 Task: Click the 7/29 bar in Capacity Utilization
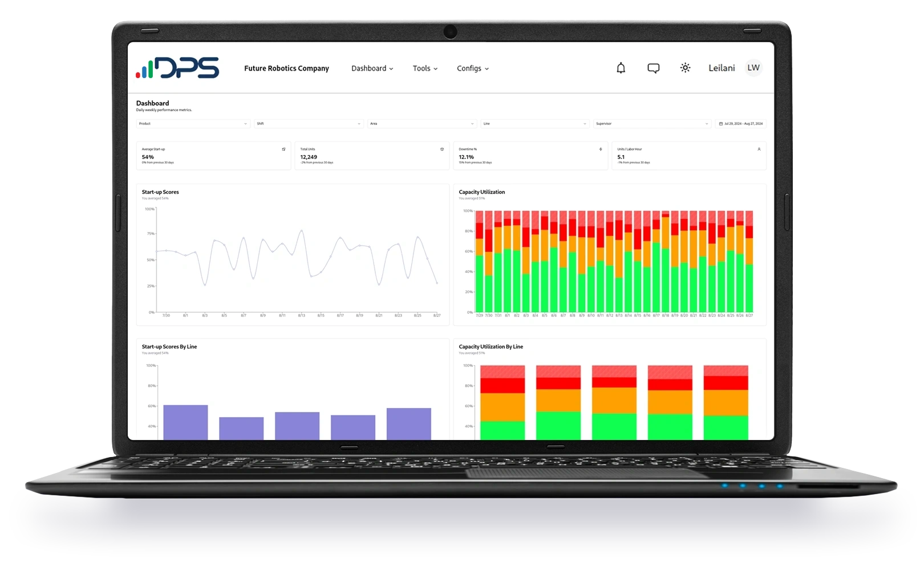click(479, 262)
